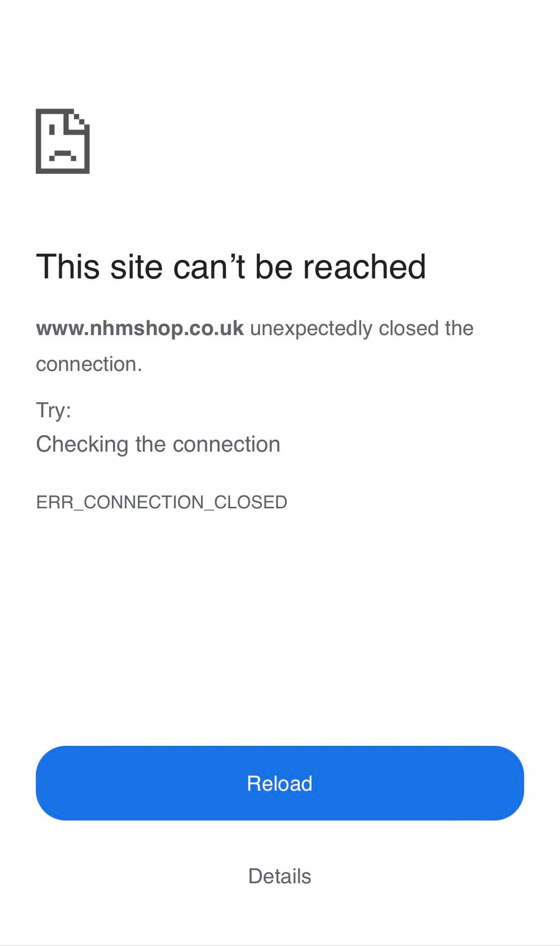560x946 pixels.
Task: Click the 'Checking the connection' suggestion
Action: [158, 444]
